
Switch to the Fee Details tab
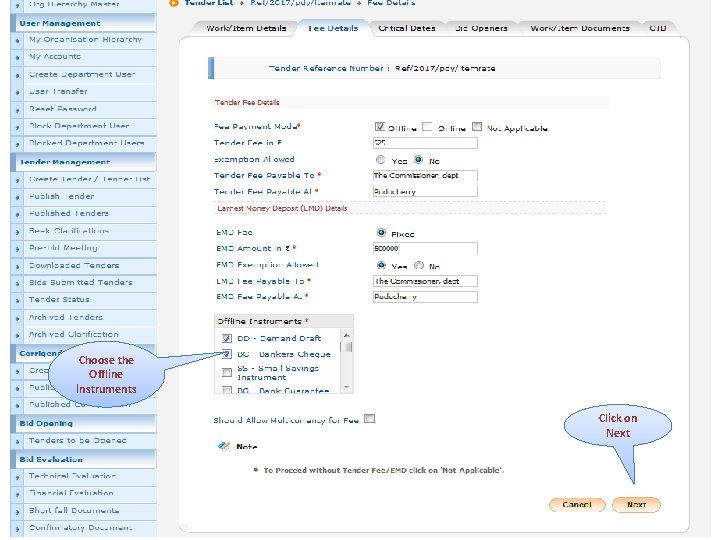(333, 28)
